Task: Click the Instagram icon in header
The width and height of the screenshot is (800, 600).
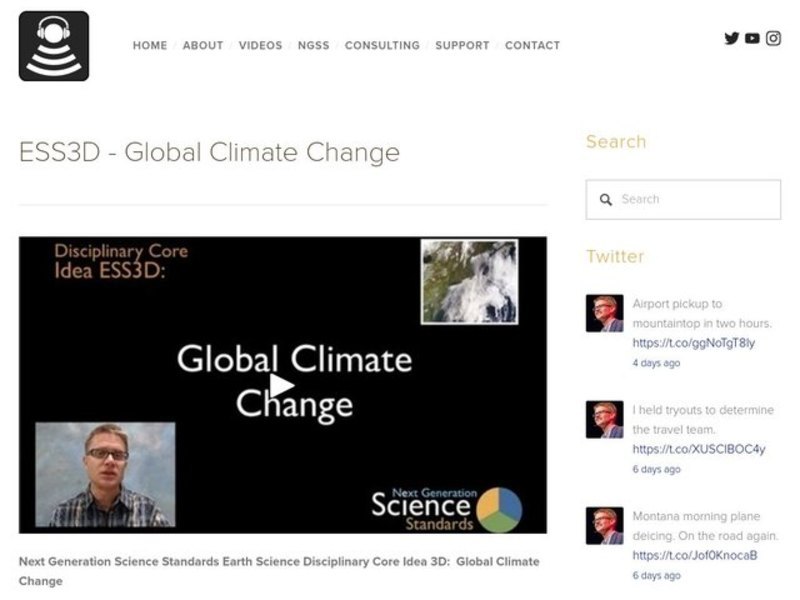Action: (x=772, y=40)
